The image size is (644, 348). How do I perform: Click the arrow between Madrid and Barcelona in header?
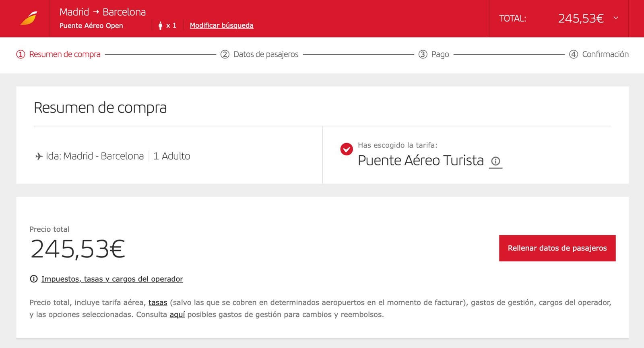coord(96,12)
